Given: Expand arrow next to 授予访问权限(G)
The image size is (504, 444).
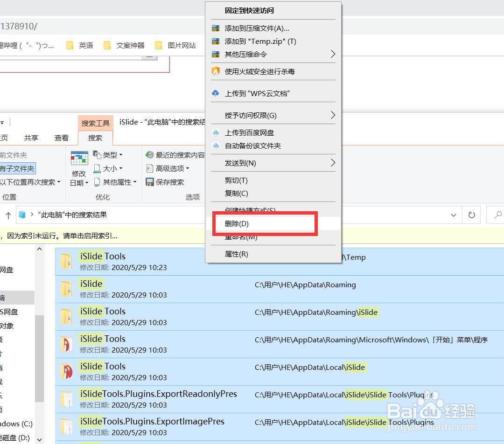Looking at the screenshot, I should click(x=333, y=115).
